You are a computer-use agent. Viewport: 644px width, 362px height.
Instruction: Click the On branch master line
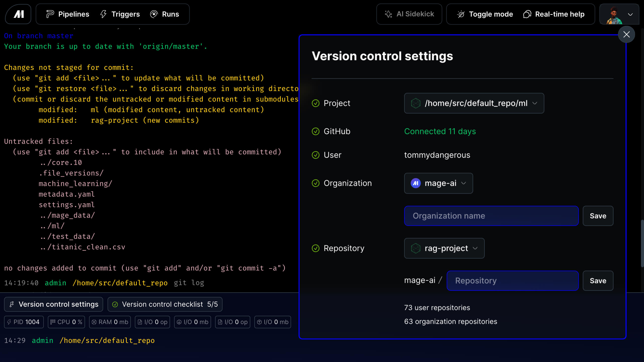tap(39, 36)
